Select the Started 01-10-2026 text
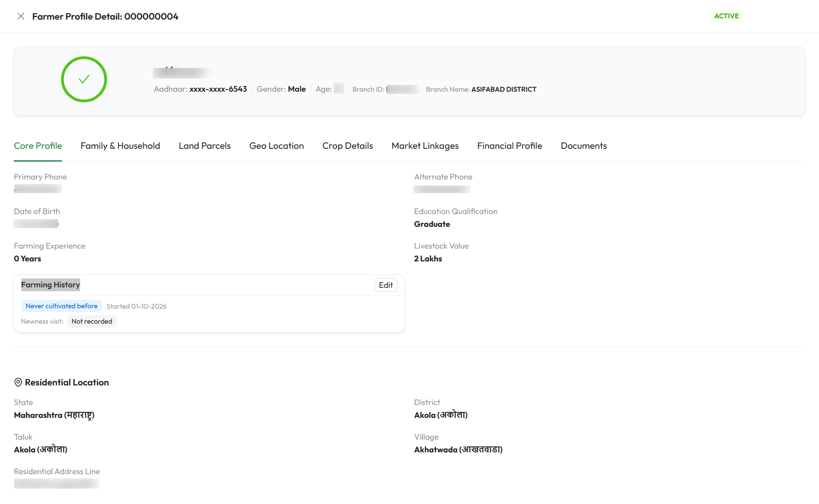 136,307
